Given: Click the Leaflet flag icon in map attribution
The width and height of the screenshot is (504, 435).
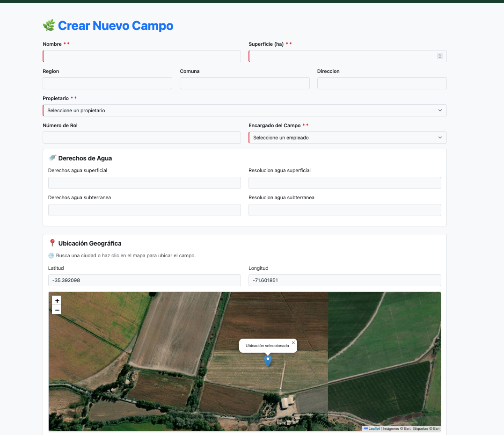Looking at the screenshot, I should point(366,428).
